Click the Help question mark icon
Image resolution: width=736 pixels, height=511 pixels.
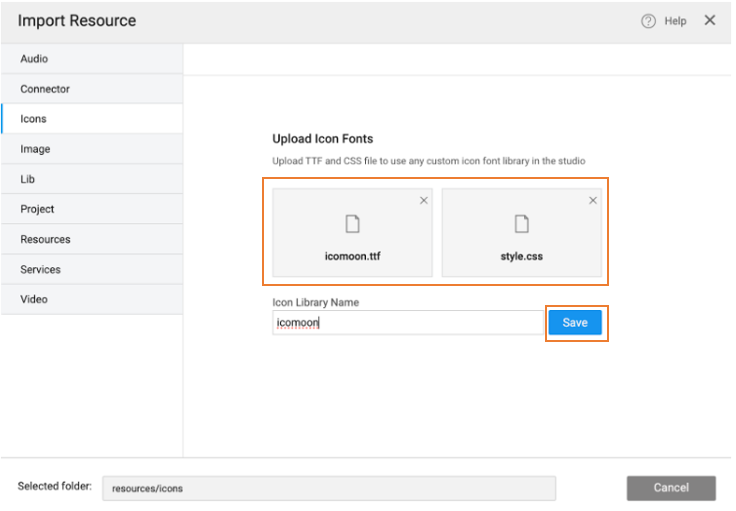point(648,21)
